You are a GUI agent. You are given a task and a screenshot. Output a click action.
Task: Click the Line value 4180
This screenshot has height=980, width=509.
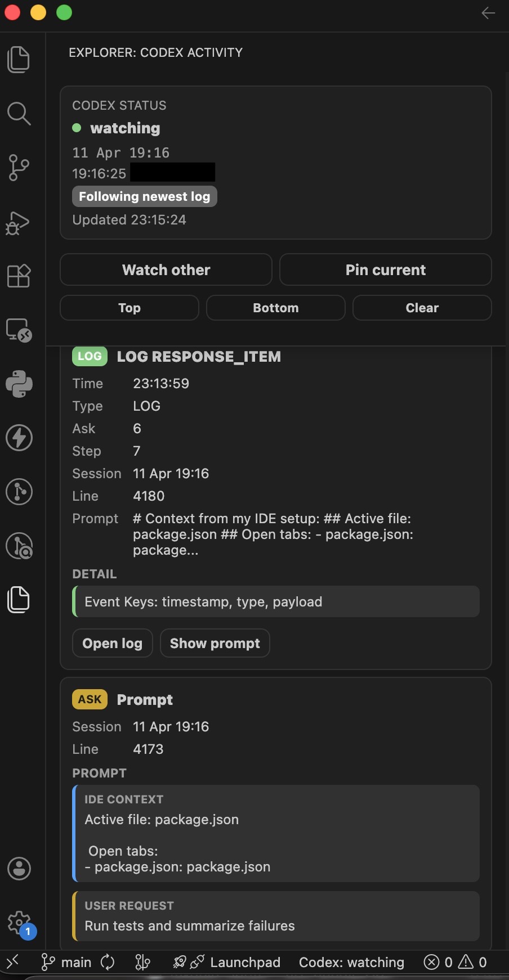pyautogui.click(x=149, y=496)
